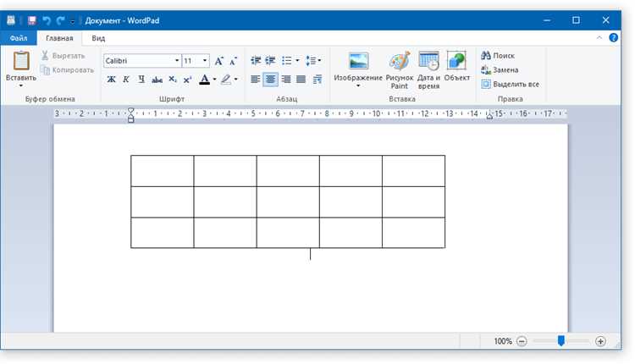The image size is (635, 364).
Task: Click the Undo arrow in quick access toolbar
Action: tap(47, 20)
